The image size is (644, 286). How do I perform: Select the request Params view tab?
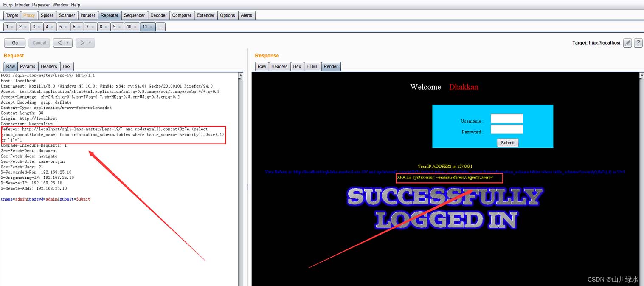tap(28, 66)
